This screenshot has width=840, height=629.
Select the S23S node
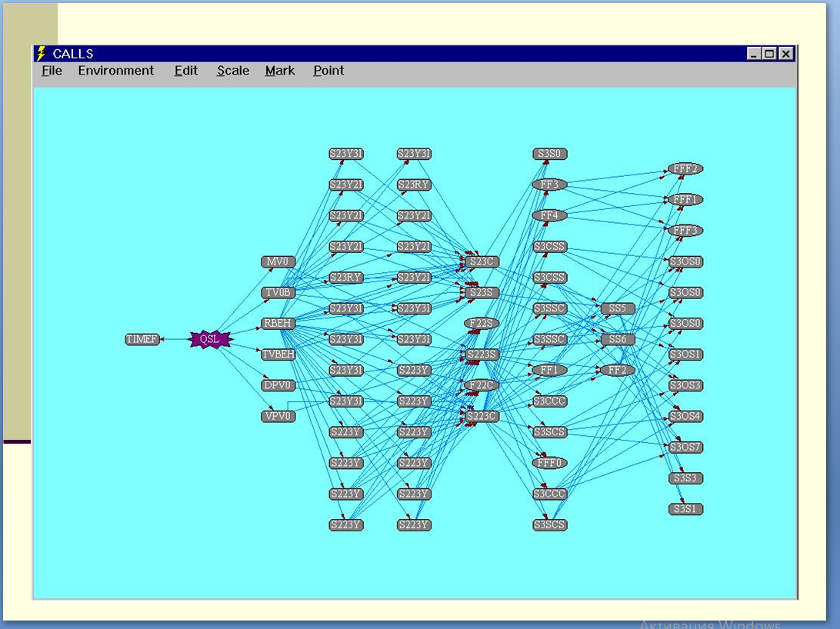tap(482, 293)
